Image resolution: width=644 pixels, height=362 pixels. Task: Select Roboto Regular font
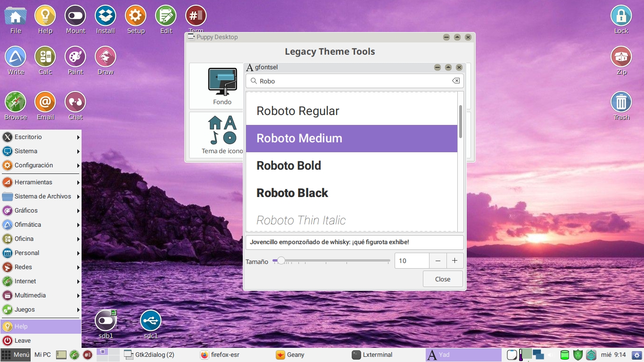[x=352, y=111]
